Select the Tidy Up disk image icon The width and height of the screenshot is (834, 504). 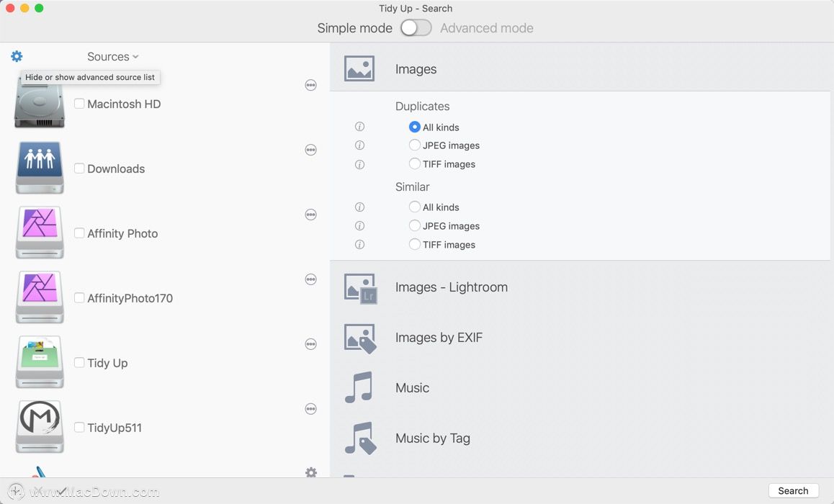click(40, 362)
